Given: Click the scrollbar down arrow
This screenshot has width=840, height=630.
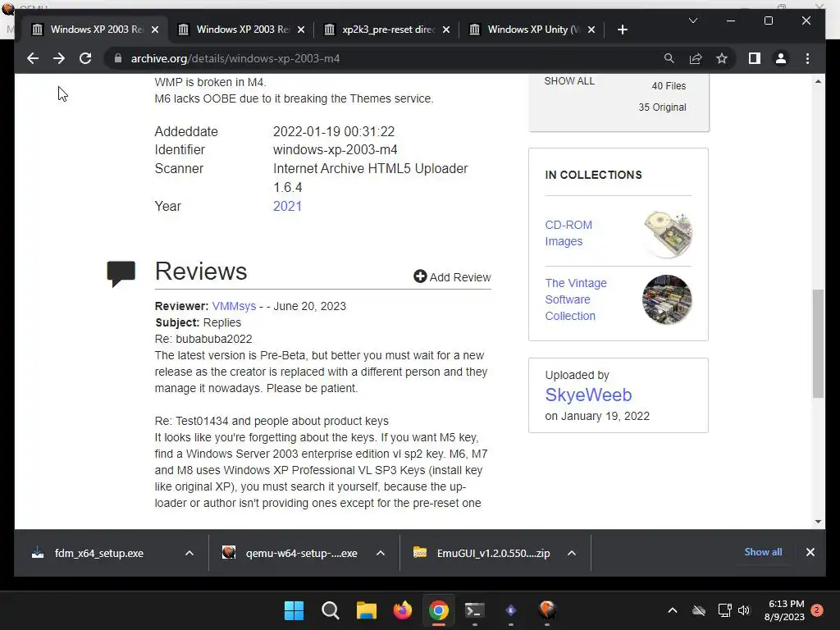Looking at the screenshot, I should (818, 521).
